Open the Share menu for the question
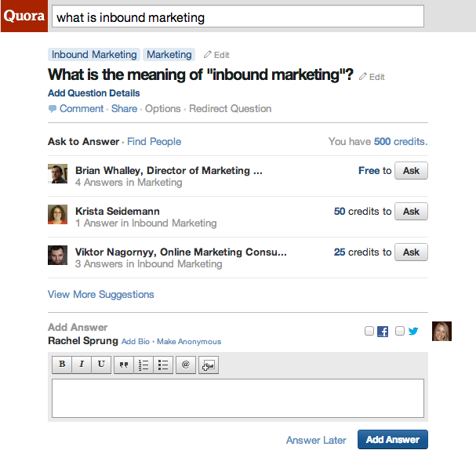The width and height of the screenshot is (476, 461). 124,109
